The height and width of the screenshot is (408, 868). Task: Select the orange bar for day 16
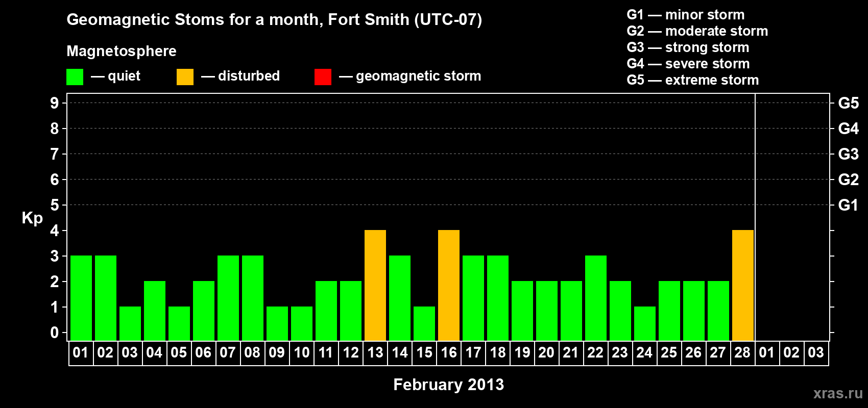[x=449, y=286]
